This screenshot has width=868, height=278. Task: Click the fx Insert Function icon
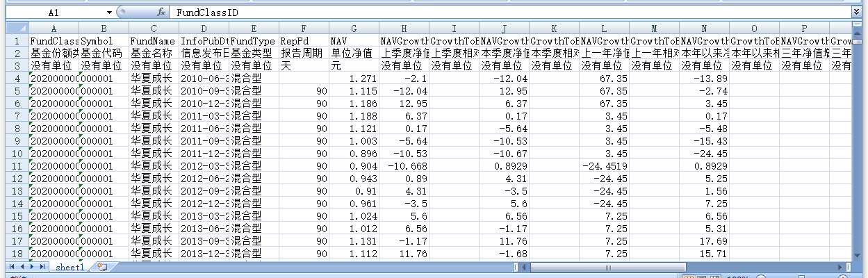coord(161,13)
